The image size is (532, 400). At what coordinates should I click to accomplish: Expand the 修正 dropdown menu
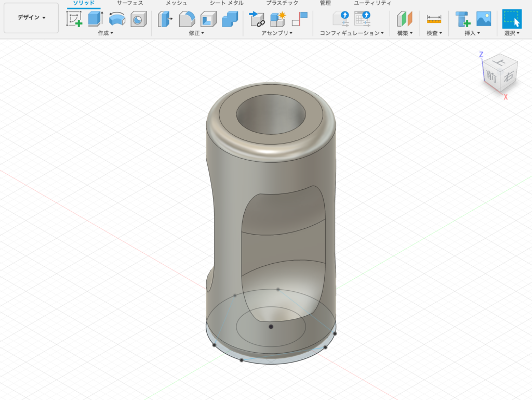coord(196,33)
